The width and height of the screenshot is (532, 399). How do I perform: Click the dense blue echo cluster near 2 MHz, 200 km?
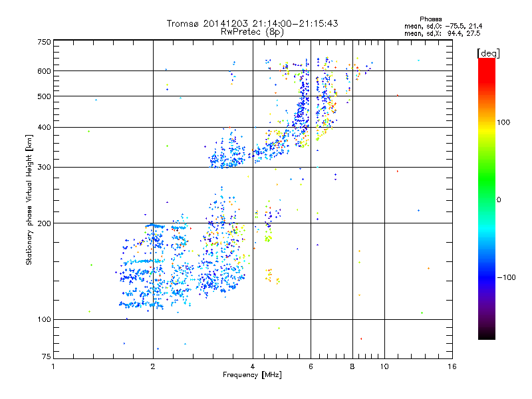[x=155, y=226]
